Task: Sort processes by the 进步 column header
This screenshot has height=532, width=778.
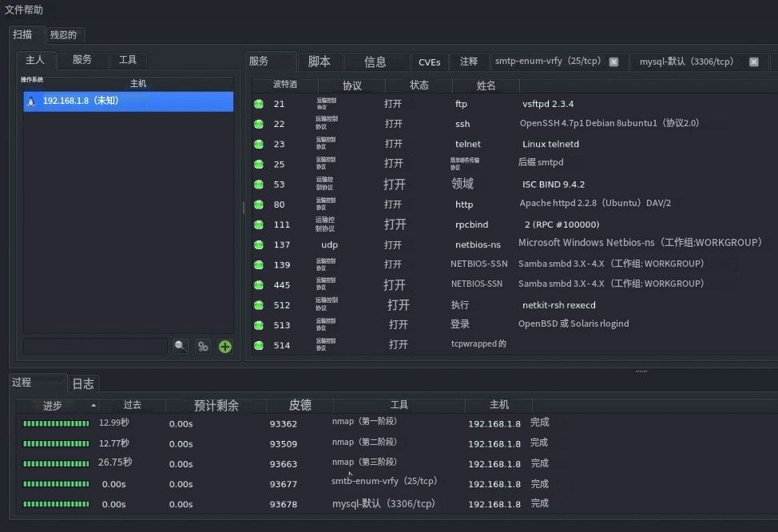Action: pos(52,405)
